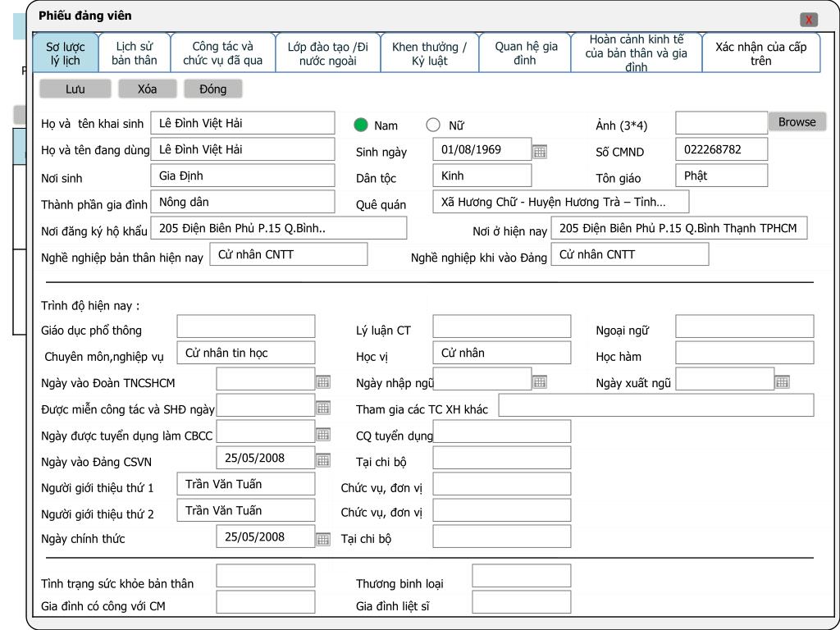The height and width of the screenshot is (630, 840).
Task: Click the Ngày xuất ngũ date field
Action: tap(725, 379)
